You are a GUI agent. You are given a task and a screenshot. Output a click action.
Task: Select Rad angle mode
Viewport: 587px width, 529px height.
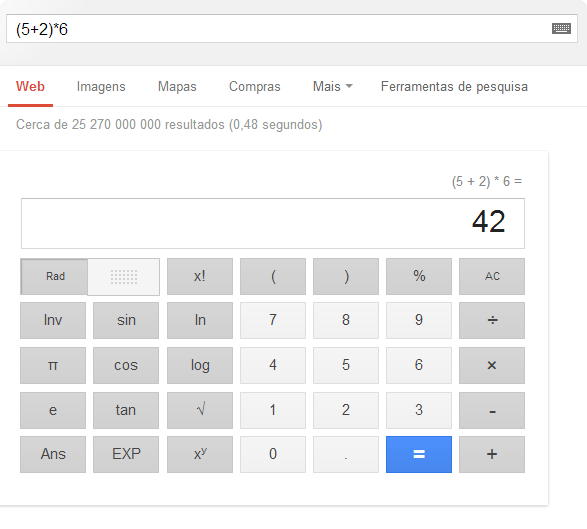[x=55, y=276]
